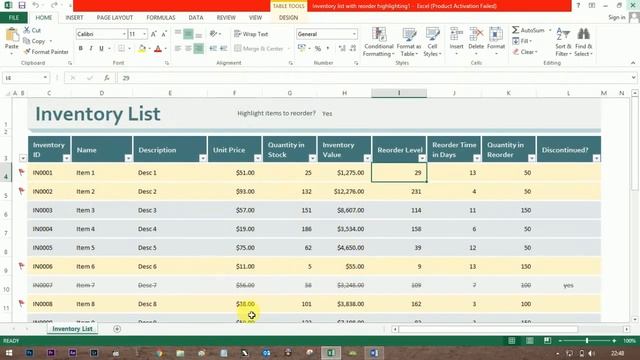
Task: Switch to Page Break Preview view
Action: tap(547, 340)
